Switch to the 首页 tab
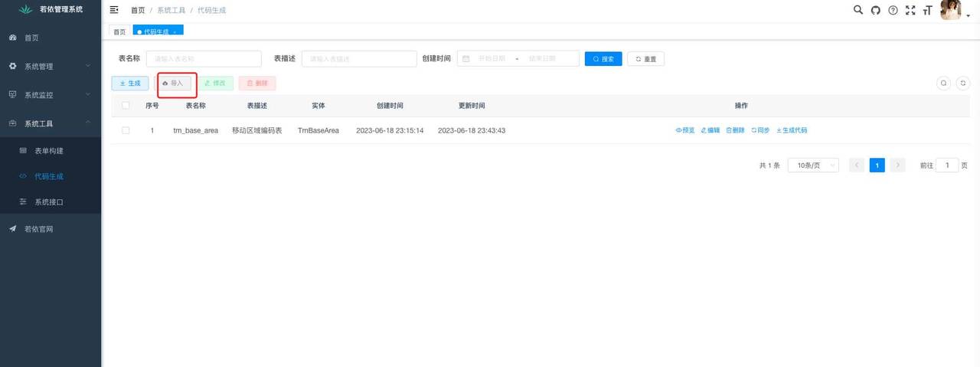980x367 pixels. (x=119, y=31)
